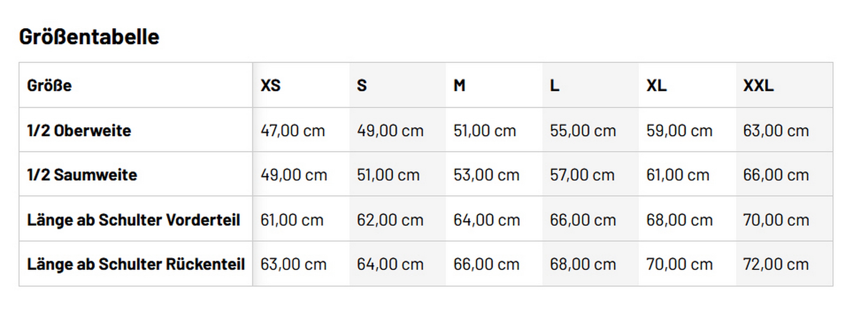This screenshot has width=868, height=314.
Task: Click the Größe header cell
Action: click(x=49, y=86)
